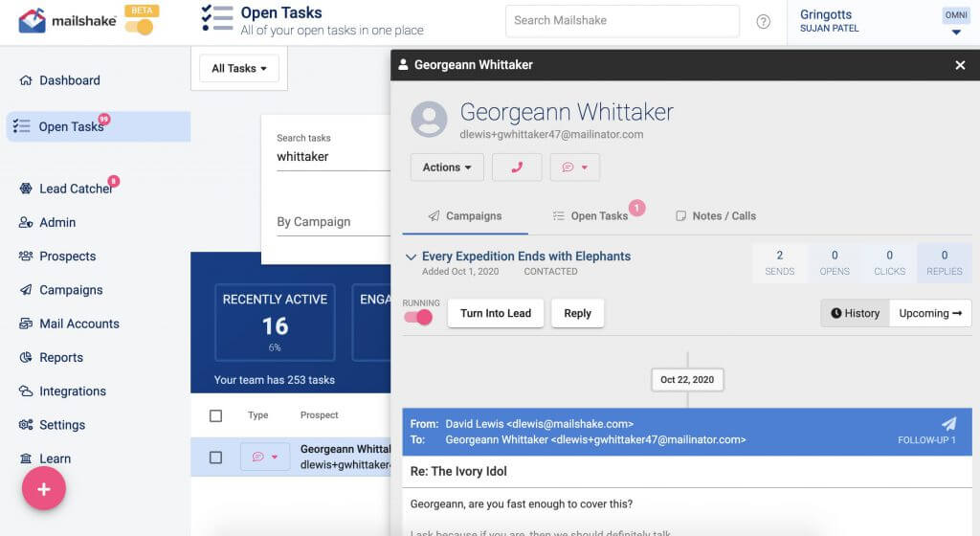Viewport: 980px width, 536px height.
Task: Open Reports page
Action: point(60,357)
